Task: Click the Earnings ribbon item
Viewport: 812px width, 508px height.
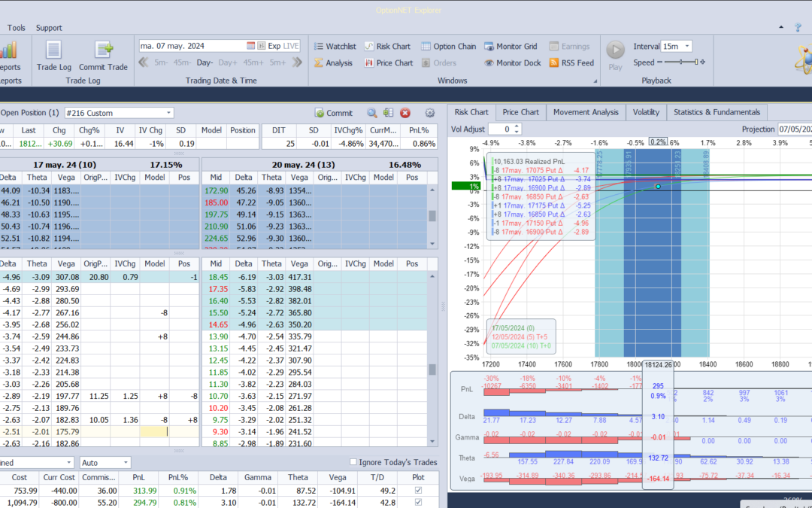Action: [569, 46]
